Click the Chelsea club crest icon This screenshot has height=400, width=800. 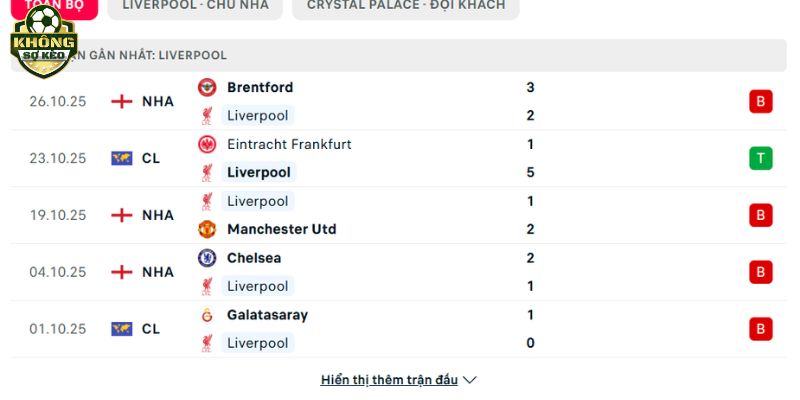[x=207, y=258]
